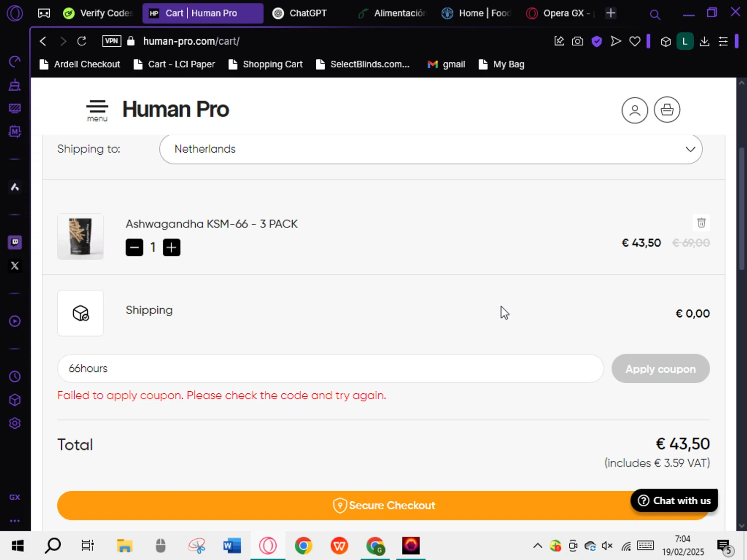Viewport: 747px width, 560px height.
Task: Switch to Opera GX tab
Action: pos(561,13)
